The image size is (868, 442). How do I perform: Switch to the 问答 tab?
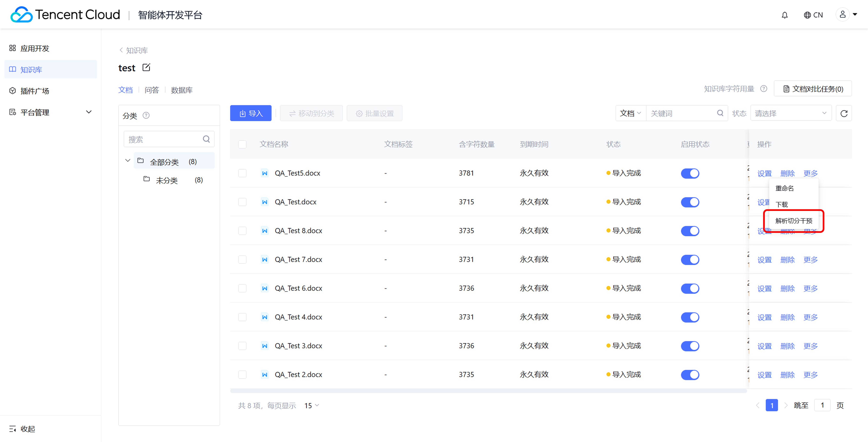coord(152,90)
